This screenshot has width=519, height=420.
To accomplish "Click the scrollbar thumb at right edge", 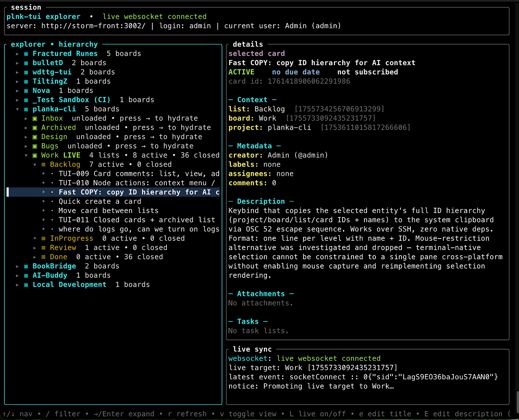I will (x=518, y=403).
